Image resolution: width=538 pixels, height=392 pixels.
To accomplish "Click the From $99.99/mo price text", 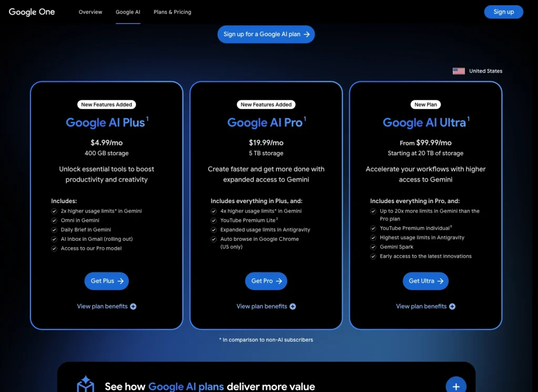I will (426, 143).
